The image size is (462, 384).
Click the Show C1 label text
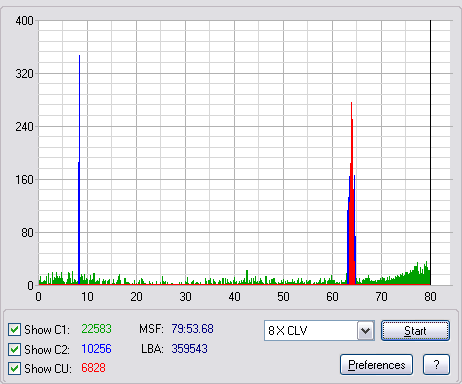pos(47,330)
